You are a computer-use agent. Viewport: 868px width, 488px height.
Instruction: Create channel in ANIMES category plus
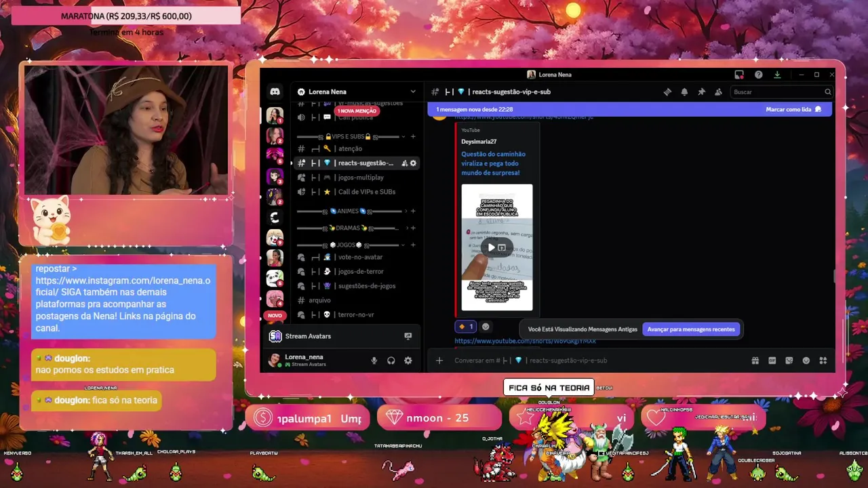[x=413, y=211]
